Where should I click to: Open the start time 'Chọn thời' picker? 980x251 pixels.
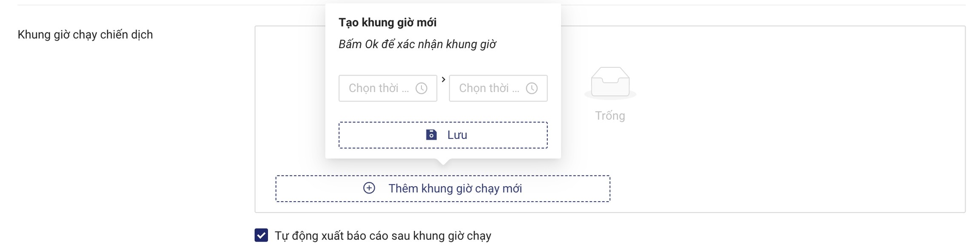[x=379, y=88]
